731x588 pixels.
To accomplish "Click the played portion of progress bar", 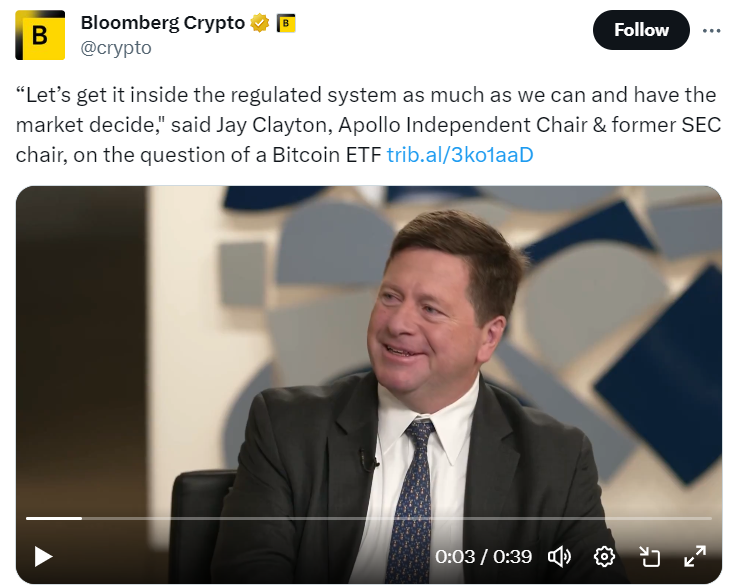I will [x=52, y=518].
